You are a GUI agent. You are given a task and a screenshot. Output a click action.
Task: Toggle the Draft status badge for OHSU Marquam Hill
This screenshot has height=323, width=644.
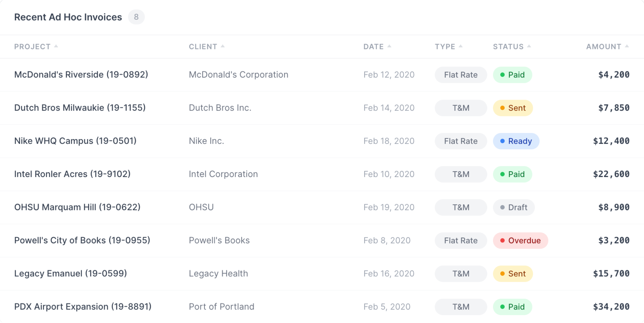514,207
